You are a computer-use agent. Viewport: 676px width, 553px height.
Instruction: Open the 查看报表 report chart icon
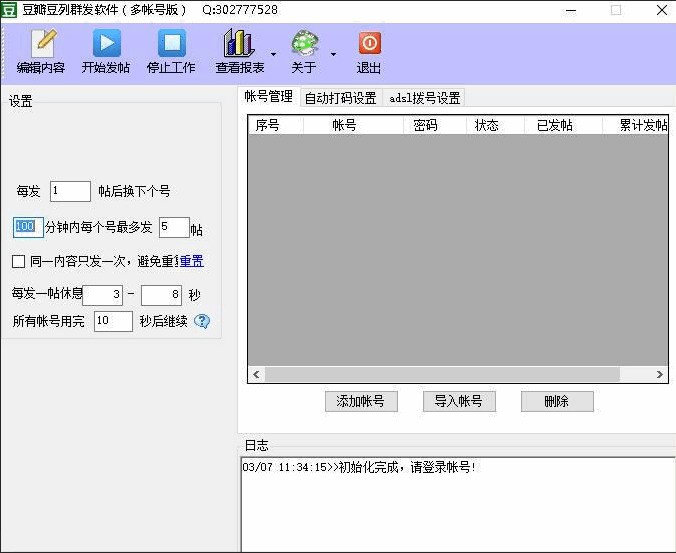tap(238, 43)
